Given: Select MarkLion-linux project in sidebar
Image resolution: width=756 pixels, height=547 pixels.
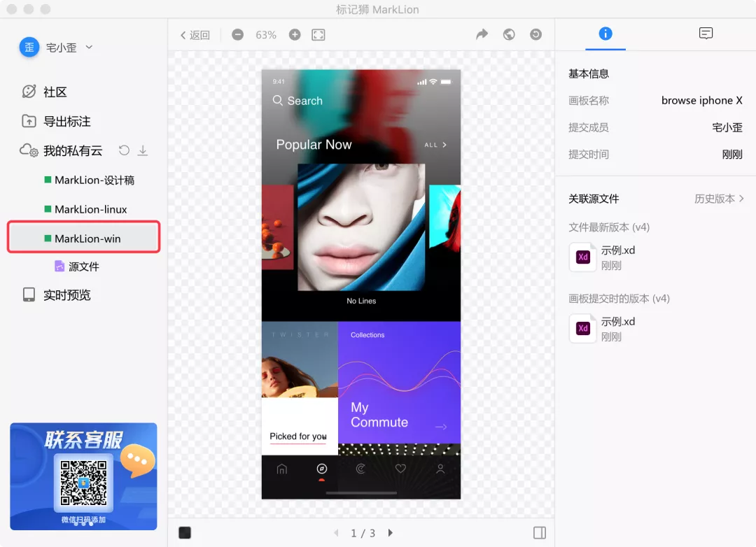Looking at the screenshot, I should 90,209.
